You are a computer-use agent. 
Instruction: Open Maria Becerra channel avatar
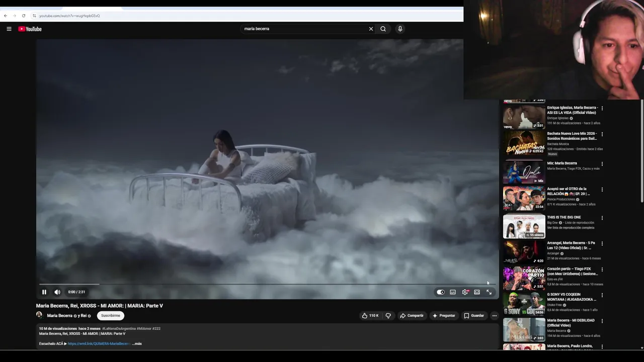click(39, 315)
